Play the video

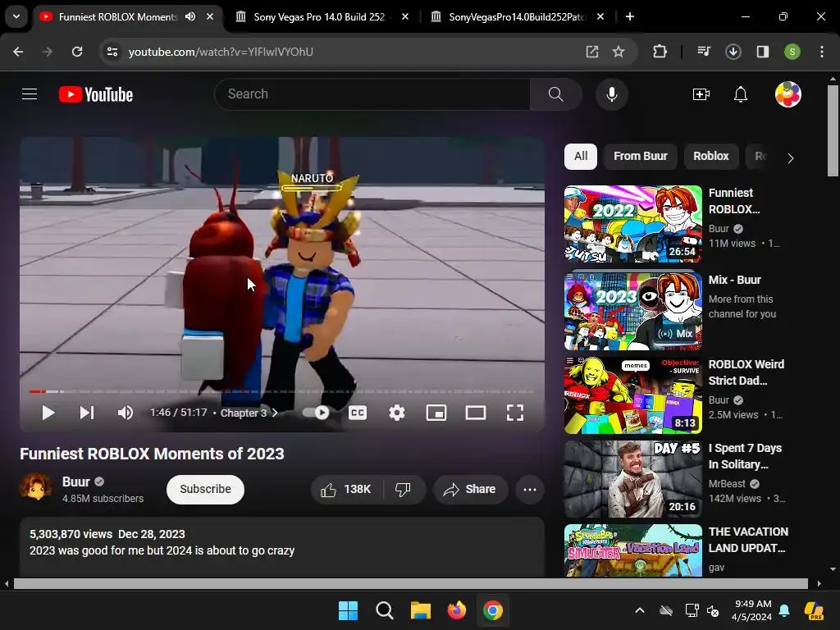[x=48, y=413]
